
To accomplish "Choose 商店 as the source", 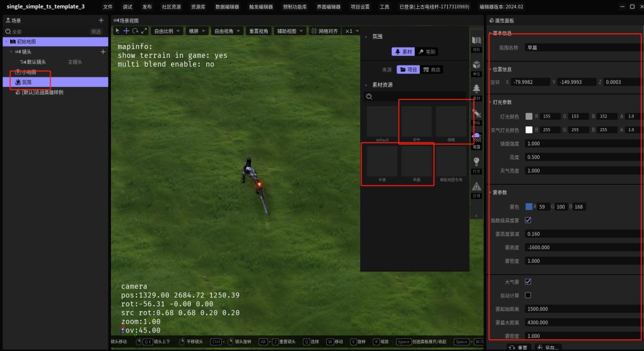I will (432, 70).
